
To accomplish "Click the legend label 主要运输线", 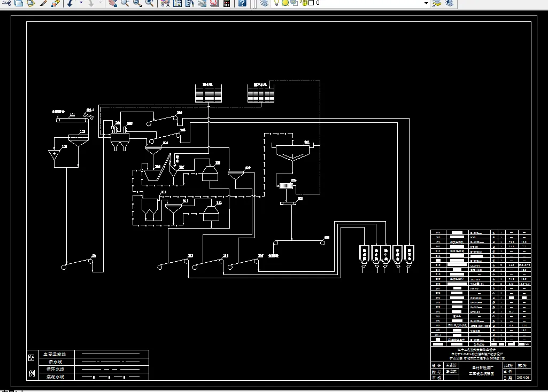I will click(55, 354).
